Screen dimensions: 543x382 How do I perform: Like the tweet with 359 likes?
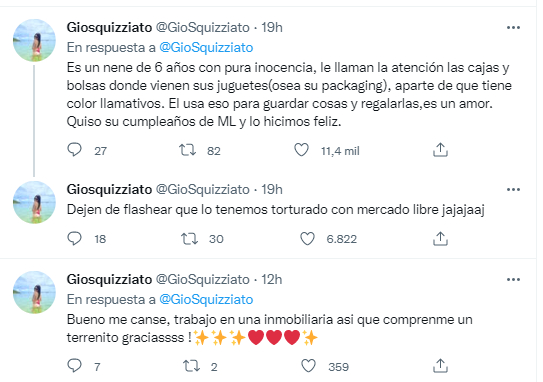(308, 366)
